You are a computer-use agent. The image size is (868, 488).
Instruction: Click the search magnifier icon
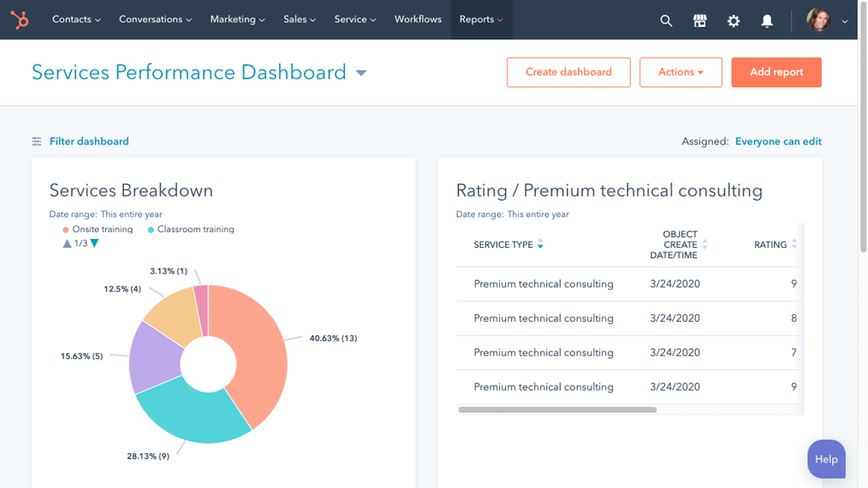tap(666, 21)
